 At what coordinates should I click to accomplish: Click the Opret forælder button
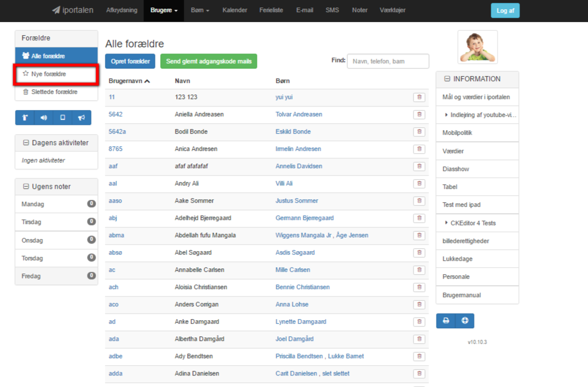point(130,61)
